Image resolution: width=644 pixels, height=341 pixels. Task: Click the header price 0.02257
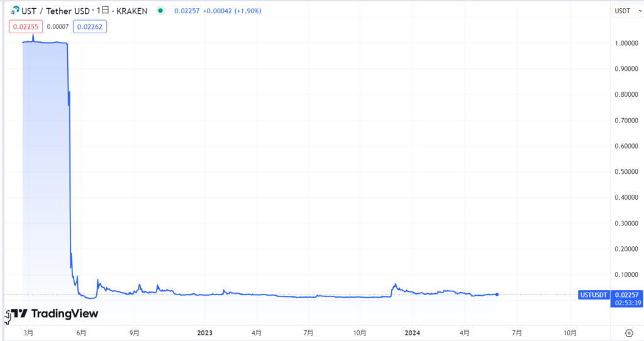(x=187, y=11)
